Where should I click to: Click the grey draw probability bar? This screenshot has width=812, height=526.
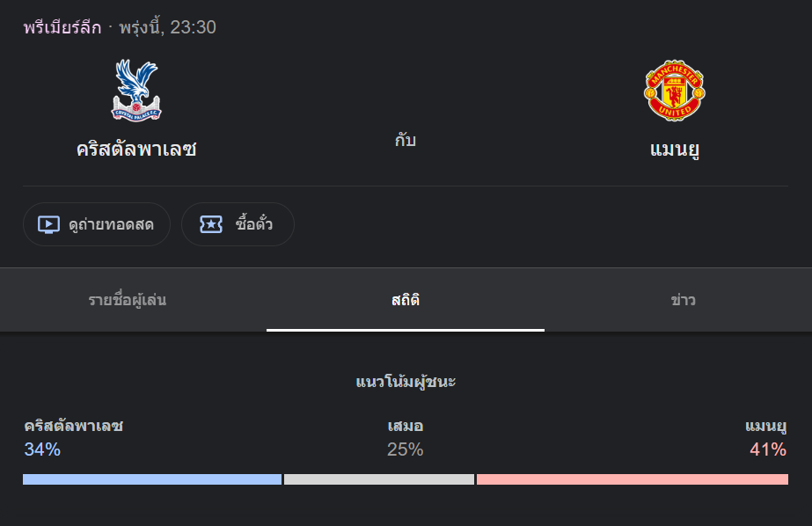379,479
